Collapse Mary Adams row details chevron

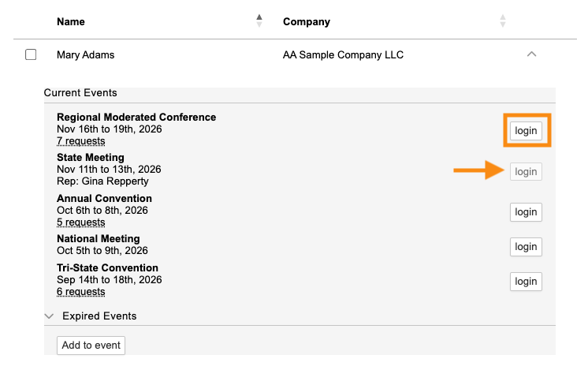tap(531, 54)
